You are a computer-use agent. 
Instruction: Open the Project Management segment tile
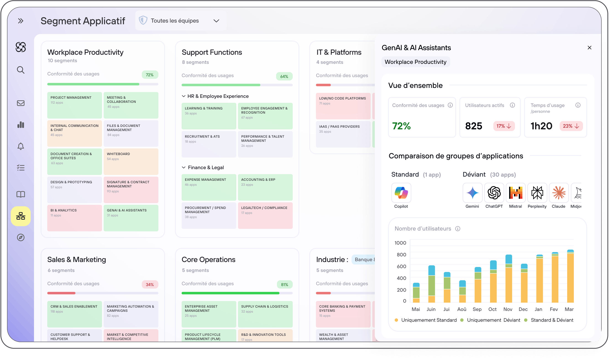pos(74,105)
